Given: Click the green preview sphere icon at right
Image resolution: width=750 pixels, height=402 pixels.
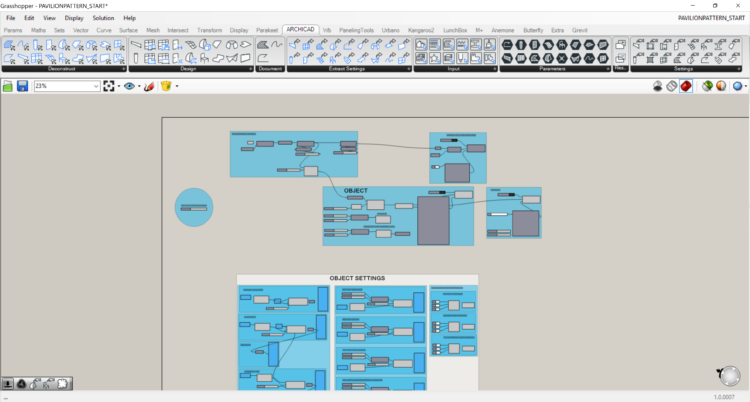Looking at the screenshot, I should [x=707, y=87].
